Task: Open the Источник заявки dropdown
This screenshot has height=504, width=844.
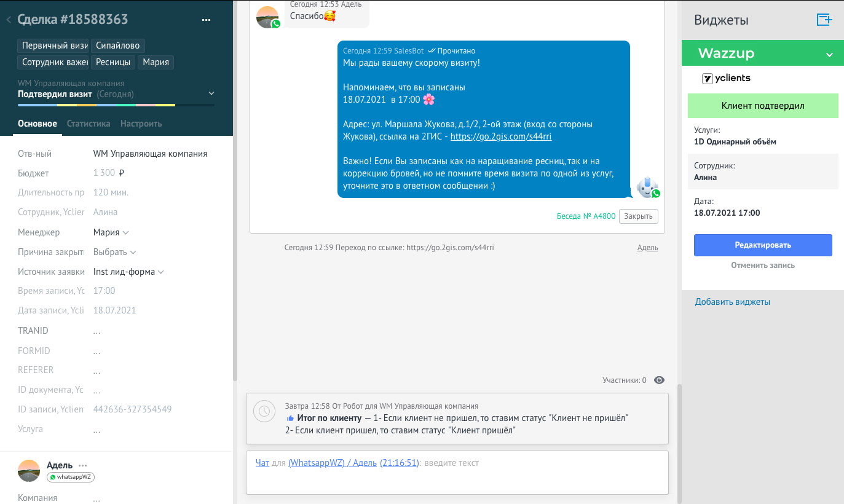Action: [x=128, y=272]
